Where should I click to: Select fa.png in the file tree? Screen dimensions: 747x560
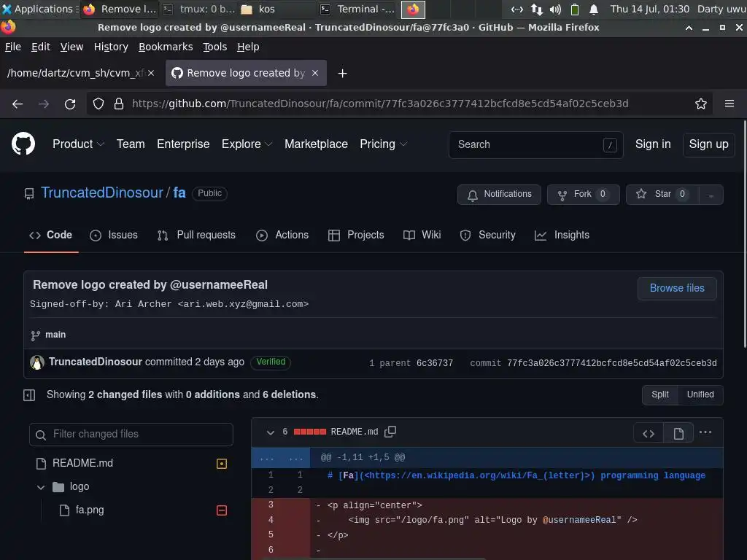(x=90, y=510)
